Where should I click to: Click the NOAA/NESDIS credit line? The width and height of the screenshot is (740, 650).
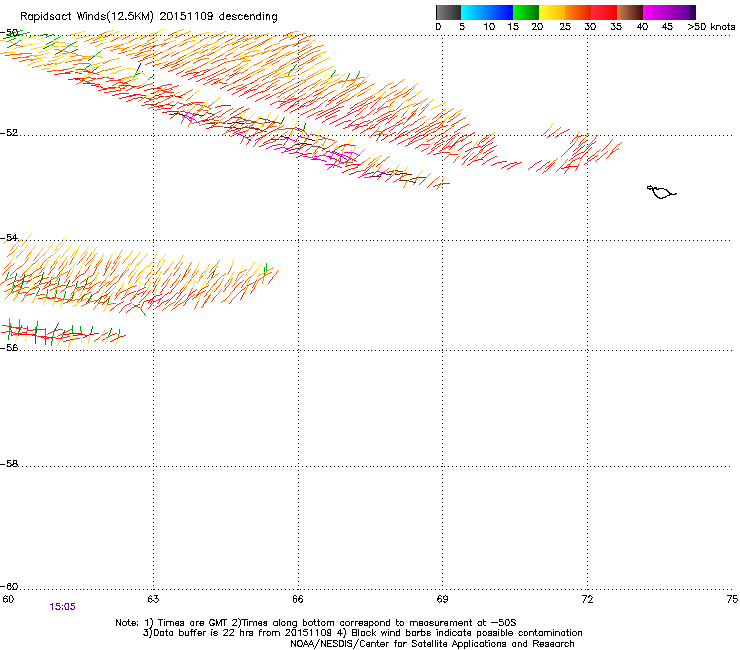coord(432,644)
